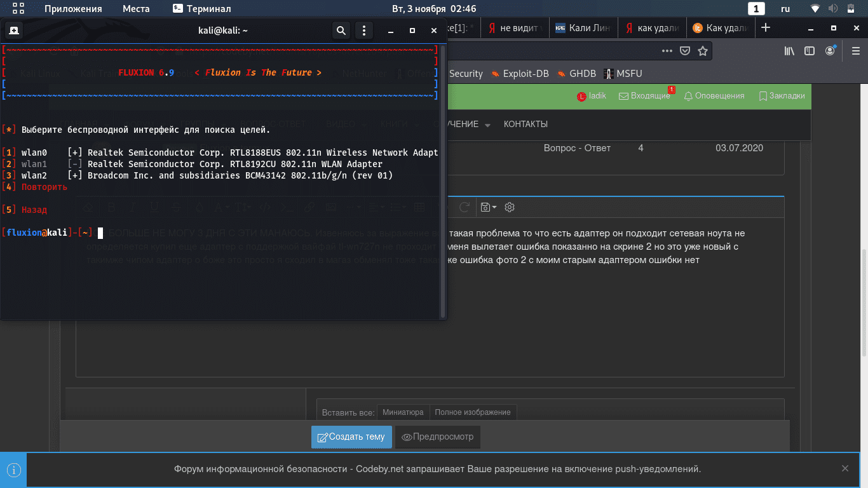This screenshot has width=868, height=488.
Task: Bookmark this page with the star icon
Action: [703, 51]
